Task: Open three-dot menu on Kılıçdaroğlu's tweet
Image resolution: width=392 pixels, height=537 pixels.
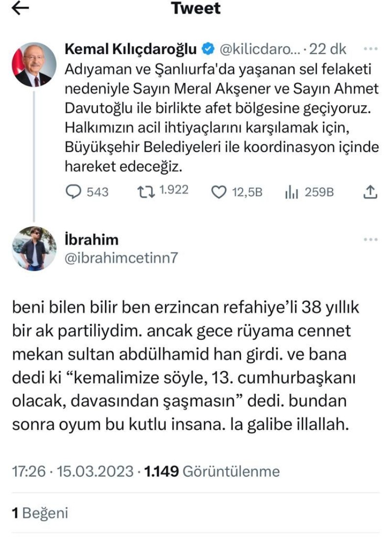Action: click(x=372, y=49)
